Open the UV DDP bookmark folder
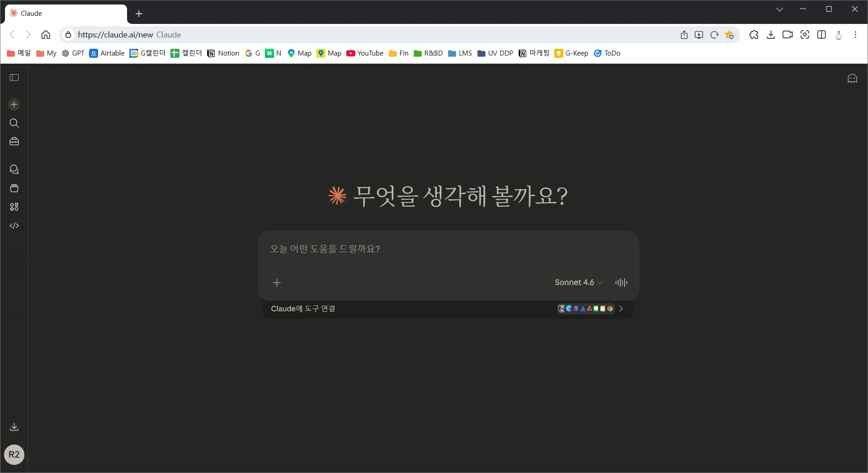 495,53
